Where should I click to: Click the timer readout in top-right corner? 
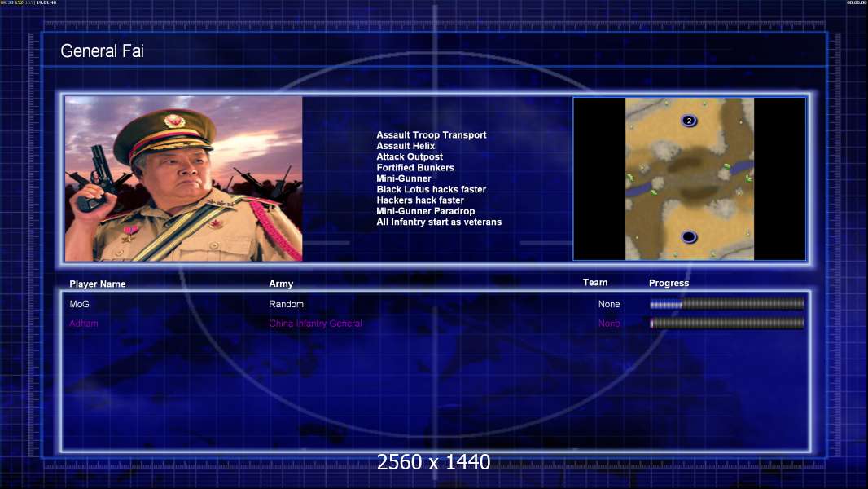pos(857,2)
